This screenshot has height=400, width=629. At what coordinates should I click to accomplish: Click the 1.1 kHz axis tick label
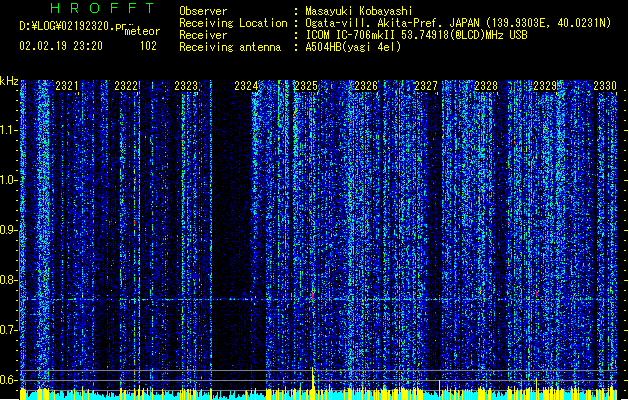(8, 130)
